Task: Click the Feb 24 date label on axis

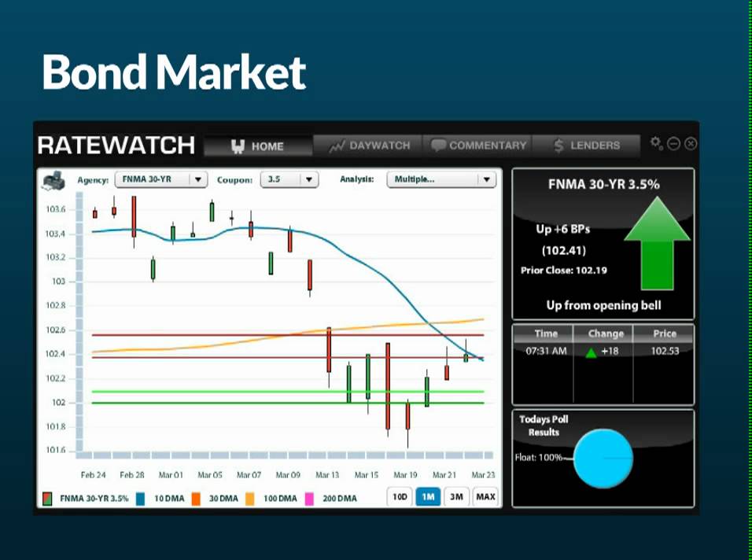Action: point(93,475)
